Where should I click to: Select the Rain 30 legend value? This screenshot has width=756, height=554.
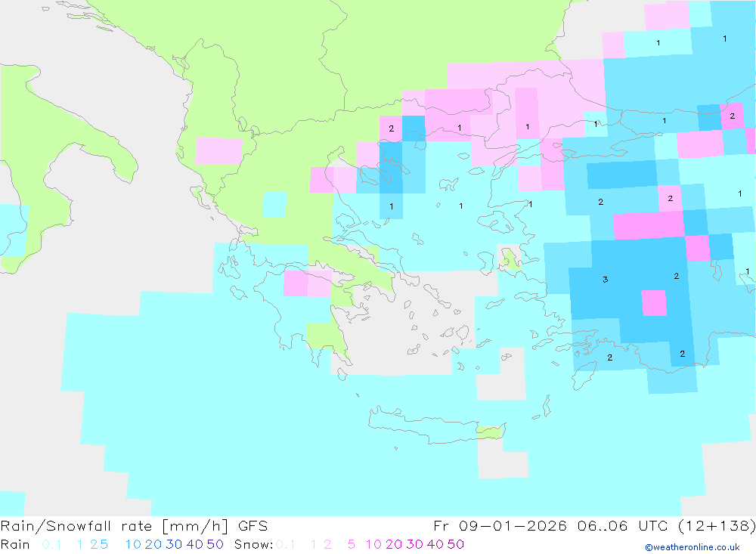[x=174, y=544]
